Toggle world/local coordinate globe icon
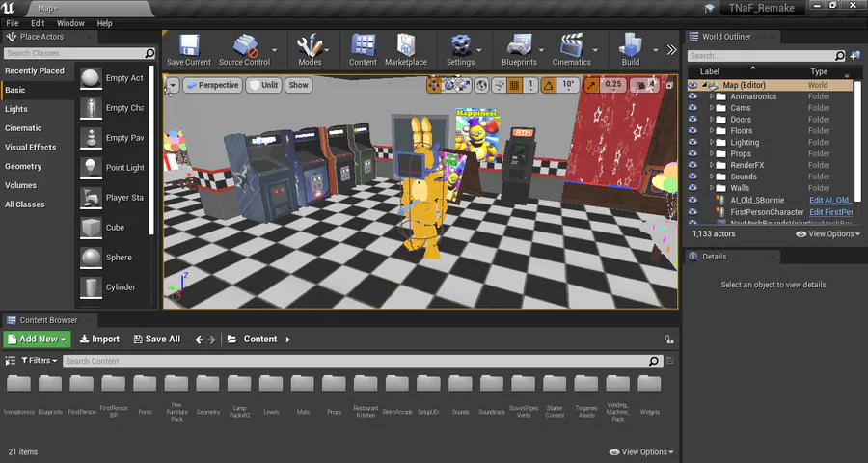 pyautogui.click(x=481, y=85)
